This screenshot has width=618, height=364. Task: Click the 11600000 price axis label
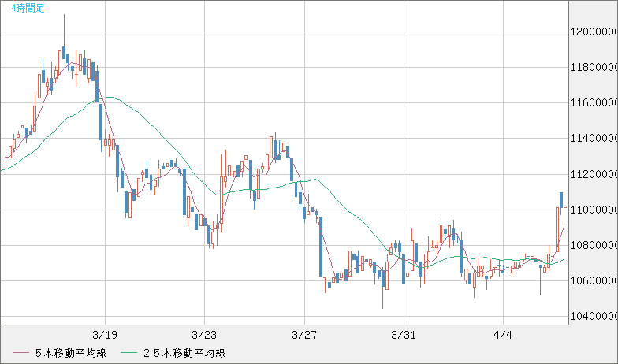tap(594, 102)
